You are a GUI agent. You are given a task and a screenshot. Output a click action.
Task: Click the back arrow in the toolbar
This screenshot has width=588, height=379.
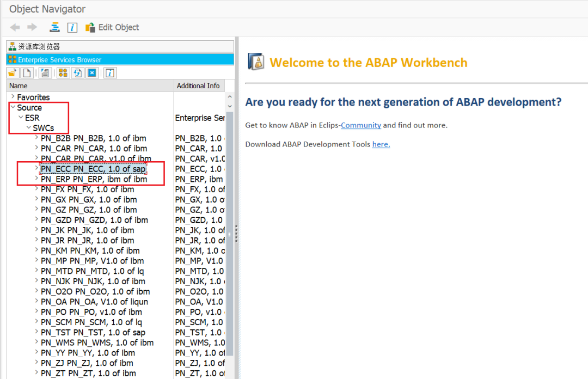pyautogui.click(x=15, y=27)
